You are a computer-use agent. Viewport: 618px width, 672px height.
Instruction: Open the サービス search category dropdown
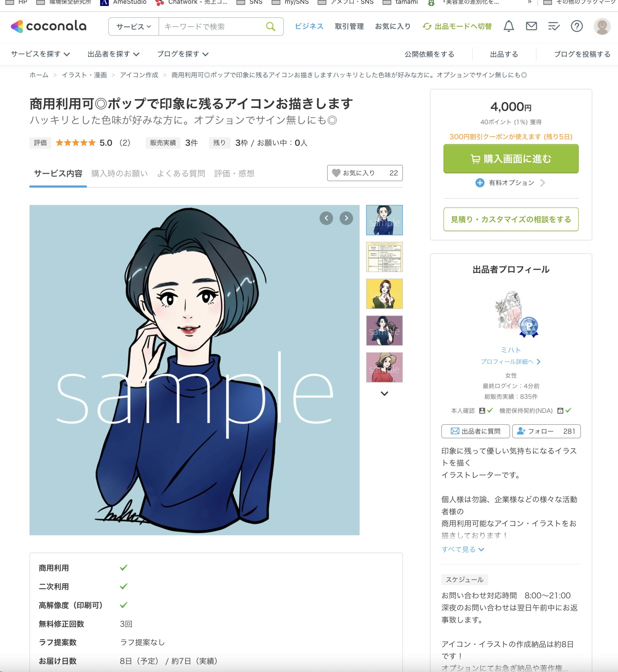[133, 26]
